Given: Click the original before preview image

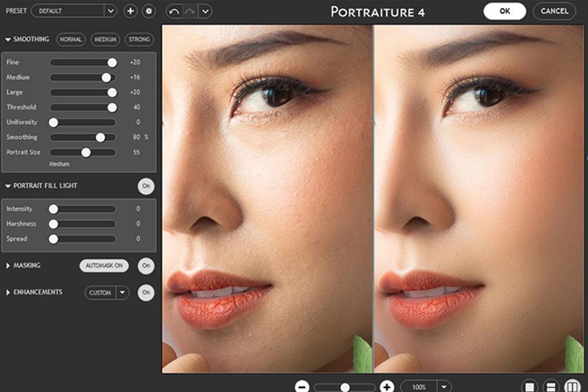Looking at the screenshot, I should pyautogui.click(x=267, y=199).
